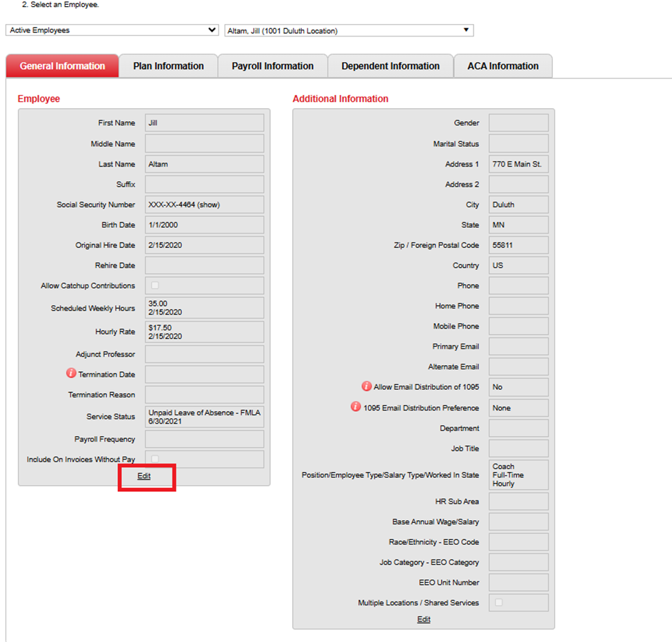Toggle Multiple Locations / Shared Services checkbox
The image size is (672, 642).
pos(499,602)
